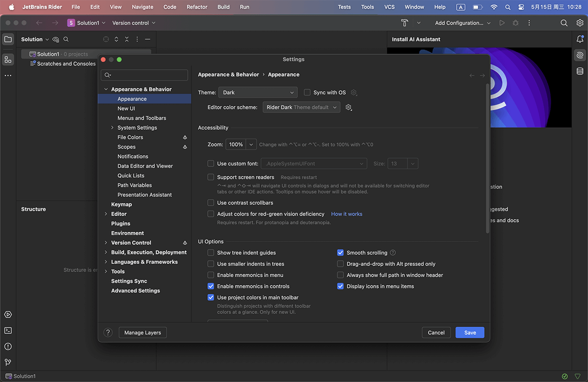Click the help question mark button
Image resolution: width=588 pixels, height=382 pixels.
tap(108, 333)
